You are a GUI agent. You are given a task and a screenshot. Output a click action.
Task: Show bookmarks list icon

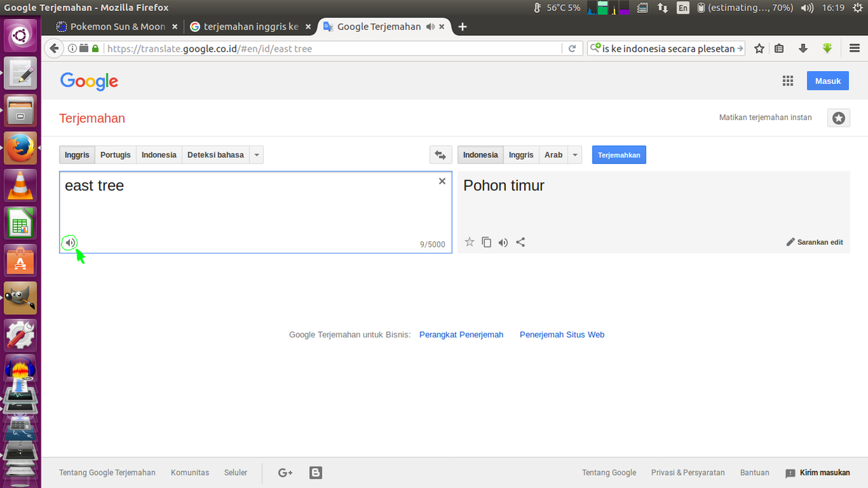click(x=779, y=48)
